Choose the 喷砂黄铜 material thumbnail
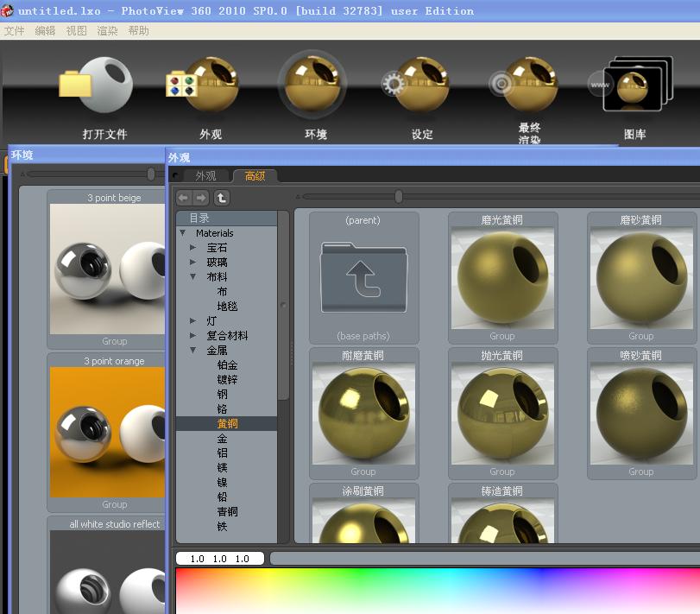This screenshot has height=614, width=700. point(641,414)
